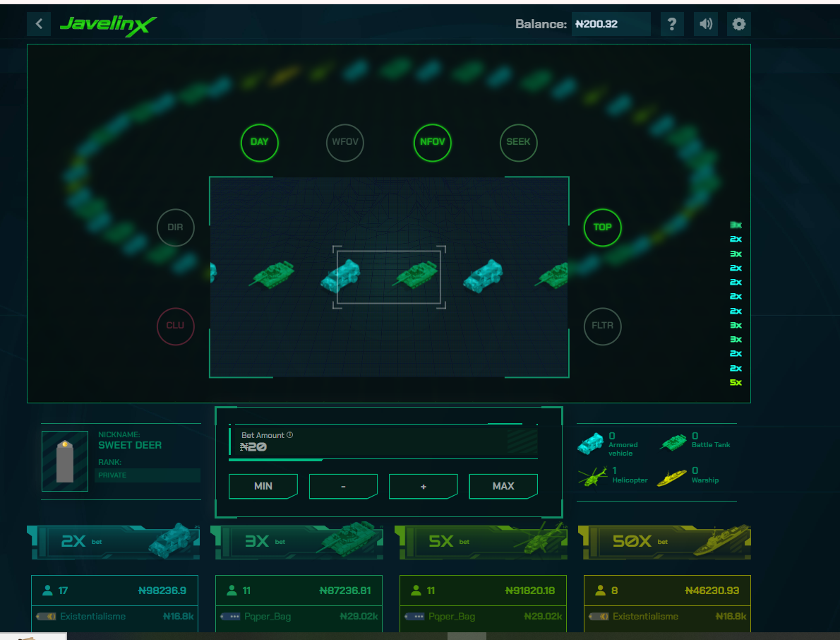The image size is (840, 640).
Task: Toggle the SEEK circle button
Action: tap(518, 142)
